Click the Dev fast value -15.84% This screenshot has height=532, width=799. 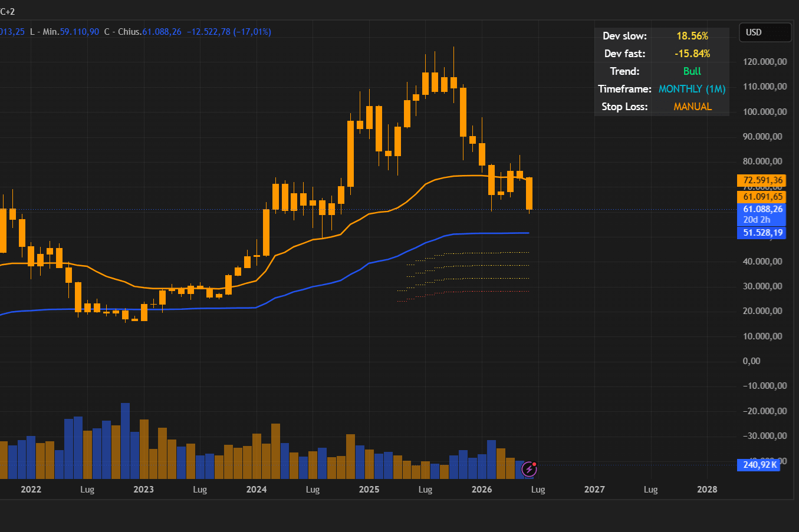692,54
